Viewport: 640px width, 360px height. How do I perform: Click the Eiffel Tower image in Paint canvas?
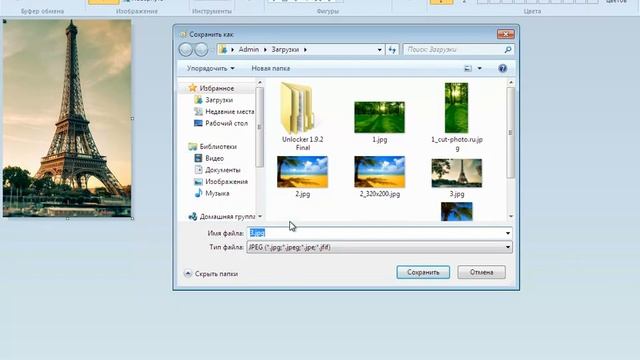pyautogui.click(x=67, y=118)
